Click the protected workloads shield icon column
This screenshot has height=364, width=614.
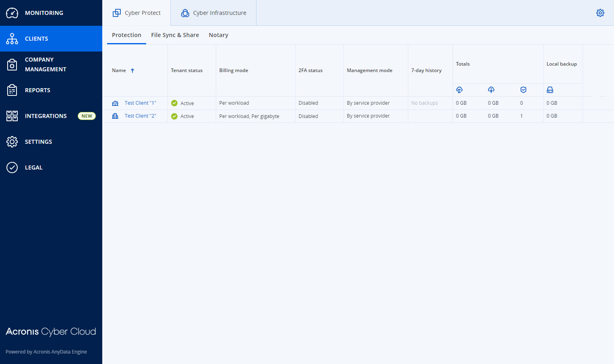[x=523, y=90]
